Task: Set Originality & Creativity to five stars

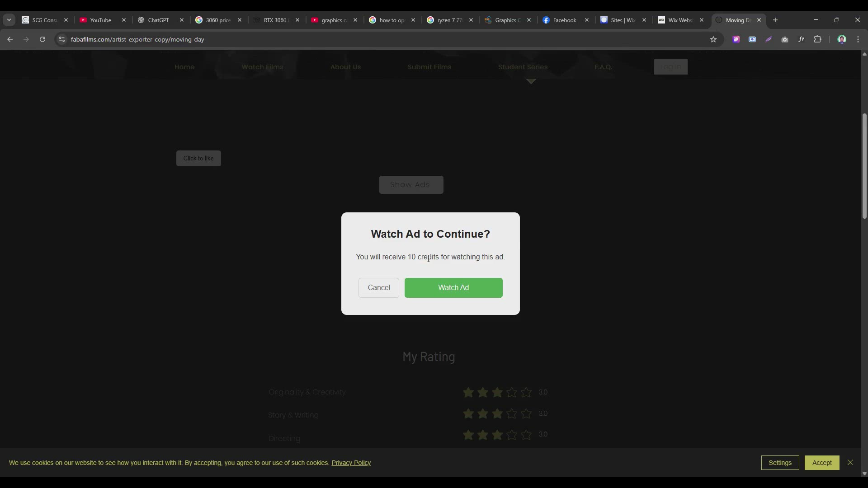Action: tap(526, 392)
